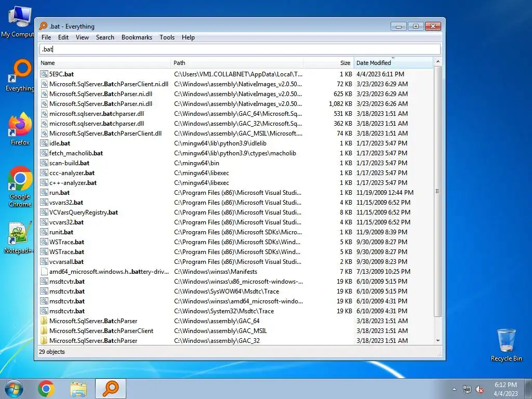Open the Bookmarks menu
Image resolution: width=532 pixels, height=399 pixels.
pyautogui.click(x=137, y=37)
